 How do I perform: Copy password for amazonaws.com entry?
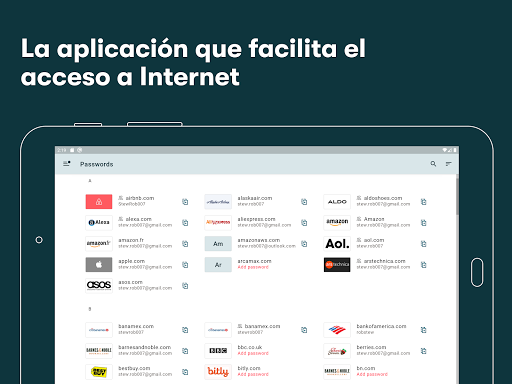coord(304,244)
